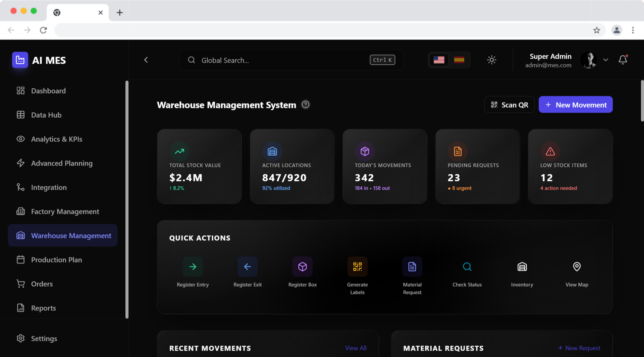Open Data Hub in the sidebar
The width and height of the screenshot is (644, 357).
[63, 115]
